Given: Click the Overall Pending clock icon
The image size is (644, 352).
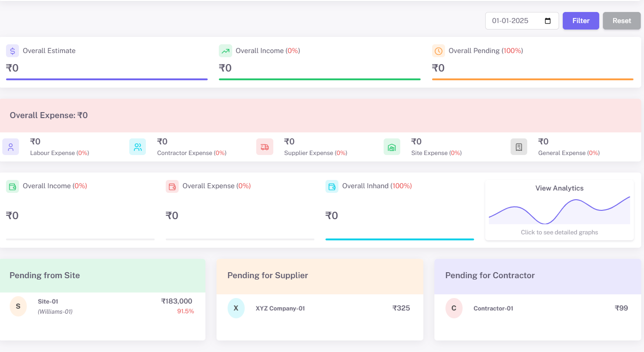Looking at the screenshot, I should tap(438, 51).
